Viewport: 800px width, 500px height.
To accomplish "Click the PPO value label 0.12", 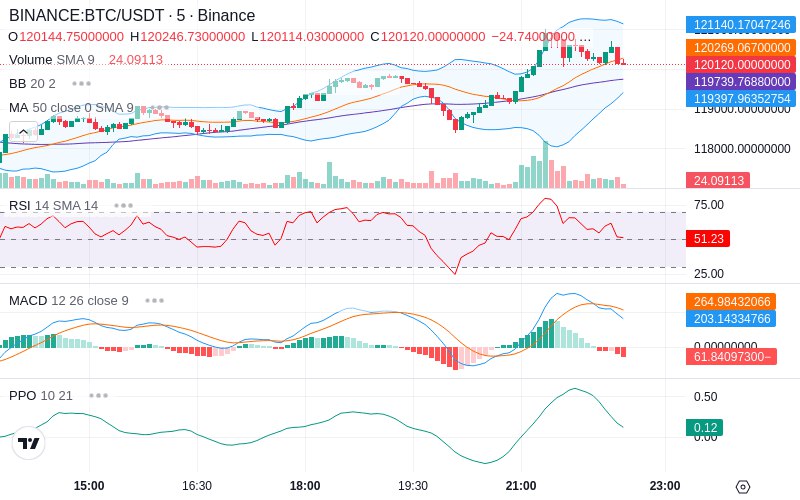I will pyautogui.click(x=705, y=428).
